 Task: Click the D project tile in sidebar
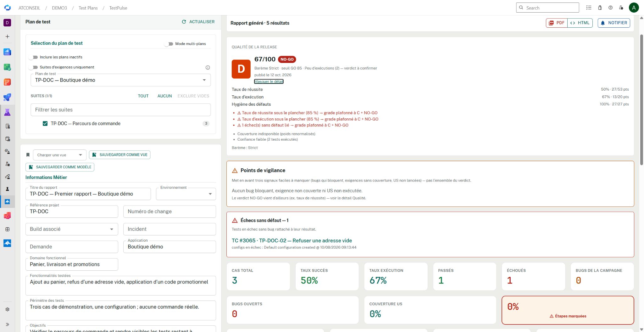point(7,23)
